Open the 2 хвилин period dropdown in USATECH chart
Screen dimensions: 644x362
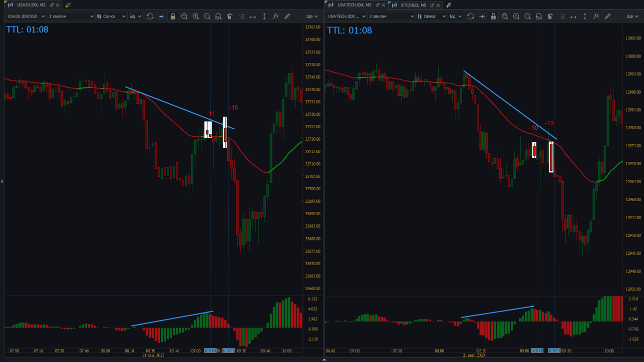click(391, 16)
